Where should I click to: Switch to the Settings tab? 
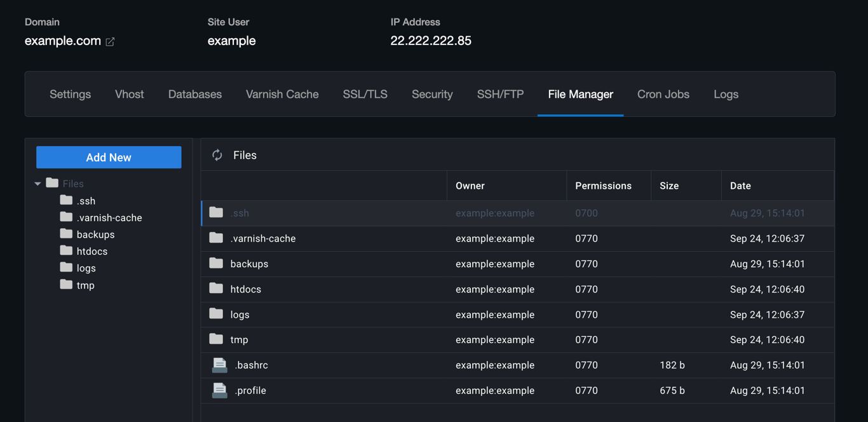click(70, 94)
